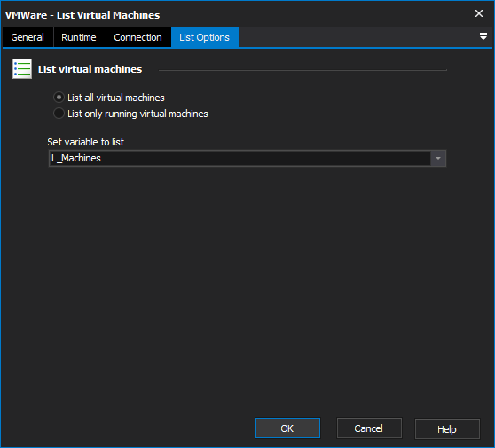The width and height of the screenshot is (495, 448).
Task: Click the Cancel button
Action: pos(369,428)
